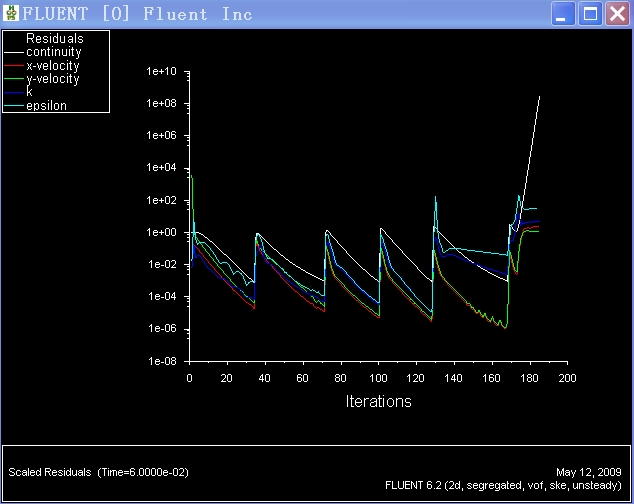Select the Residuals legend heading
The height and width of the screenshot is (504, 634).
[55, 39]
